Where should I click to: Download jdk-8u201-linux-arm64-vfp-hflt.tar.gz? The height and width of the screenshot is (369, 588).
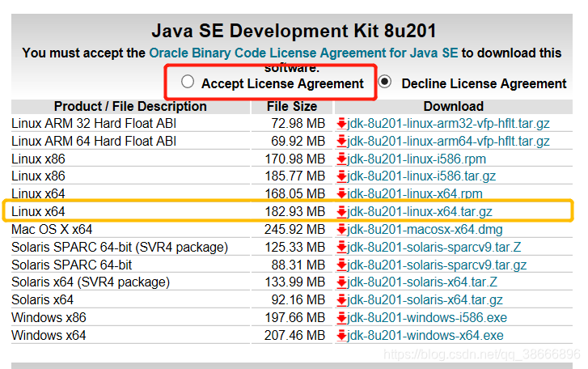tap(448, 142)
